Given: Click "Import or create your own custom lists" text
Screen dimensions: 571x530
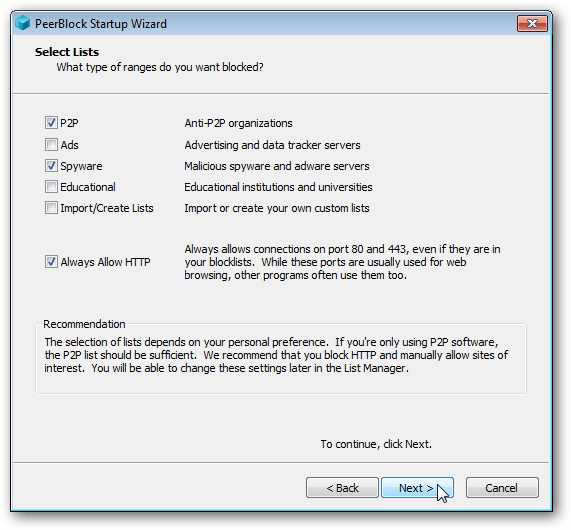Looking at the screenshot, I should pos(277,208).
